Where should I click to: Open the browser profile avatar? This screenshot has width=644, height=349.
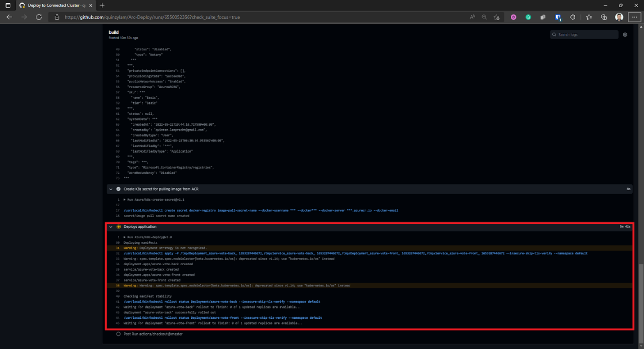point(619,17)
